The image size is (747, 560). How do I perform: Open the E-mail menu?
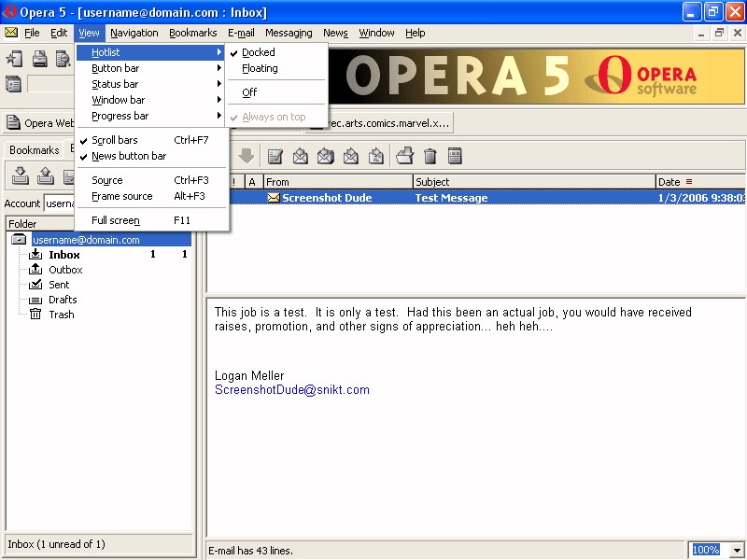241,33
